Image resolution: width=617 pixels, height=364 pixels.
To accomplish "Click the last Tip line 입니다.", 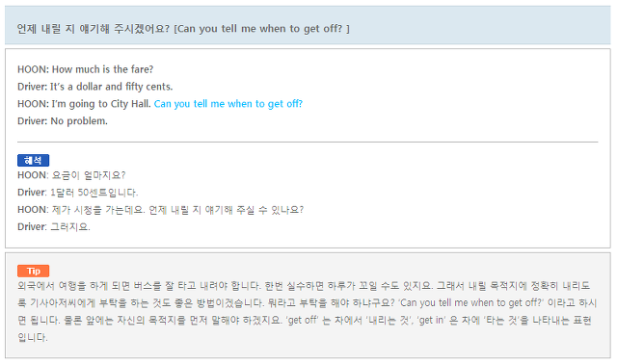I will (x=32, y=337).
